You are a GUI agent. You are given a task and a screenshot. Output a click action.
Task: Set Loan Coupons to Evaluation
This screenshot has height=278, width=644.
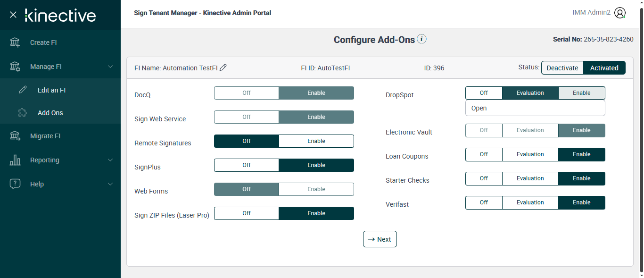click(x=530, y=154)
